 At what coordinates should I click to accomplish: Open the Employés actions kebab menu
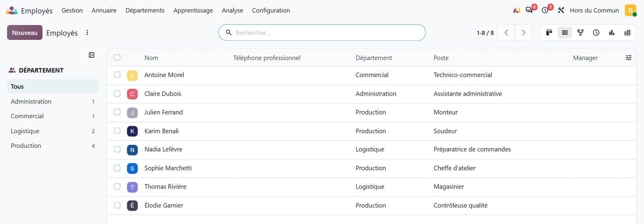click(87, 33)
